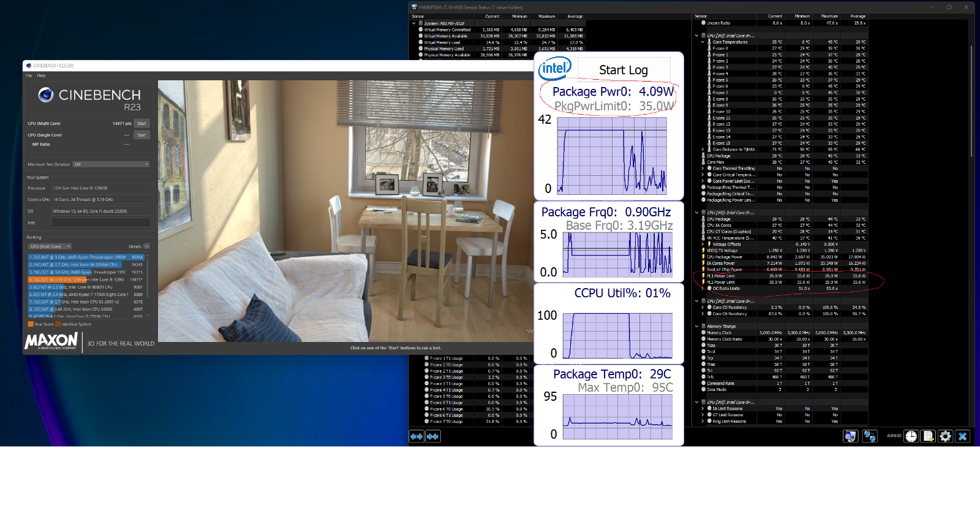Click lightning icon beside CPU Package Power

[x=703, y=257]
